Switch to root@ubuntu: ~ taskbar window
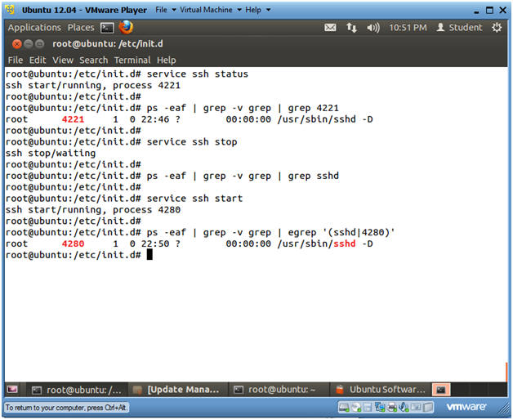 (278, 390)
